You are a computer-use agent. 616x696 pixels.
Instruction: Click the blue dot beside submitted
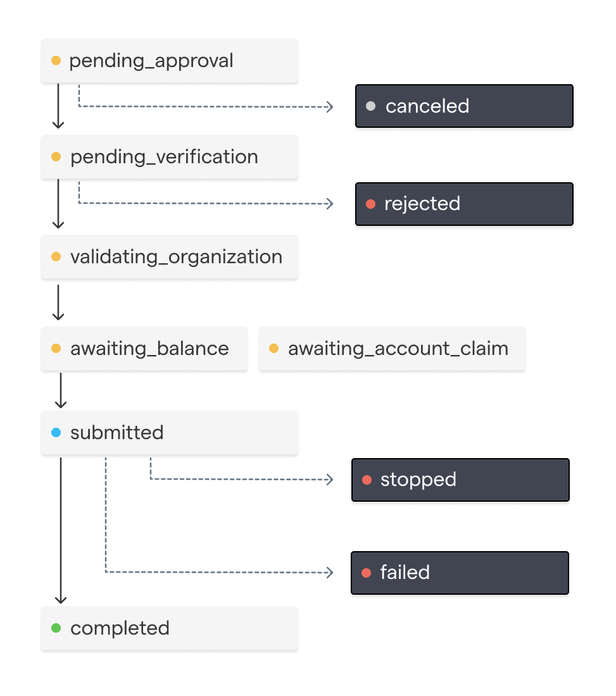[56, 433]
